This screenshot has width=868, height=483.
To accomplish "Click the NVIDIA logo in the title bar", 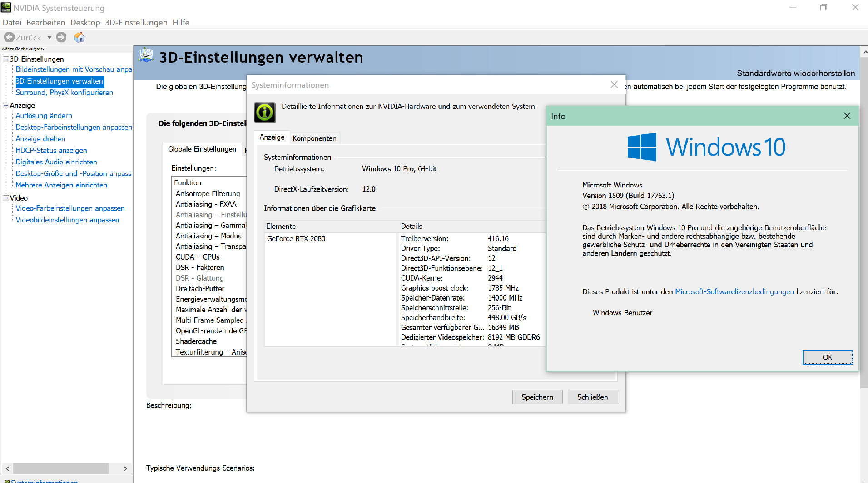I will [6, 7].
